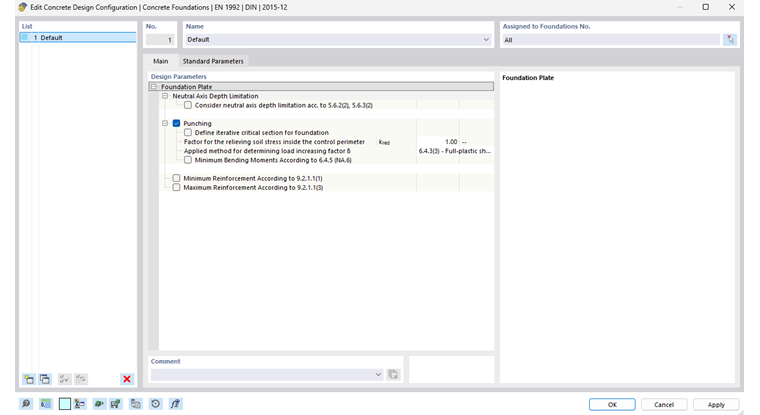Select the 1 Default list entry
The image size is (760, 415).
click(78, 38)
